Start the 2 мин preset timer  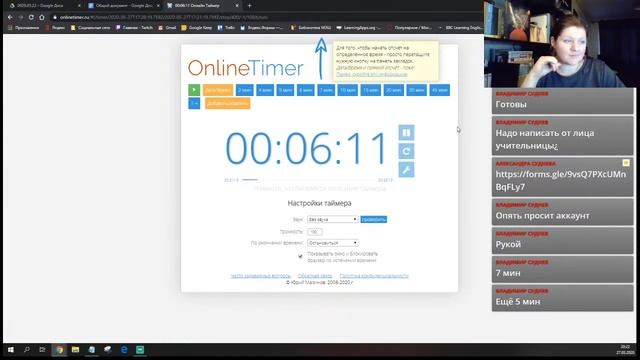point(244,90)
